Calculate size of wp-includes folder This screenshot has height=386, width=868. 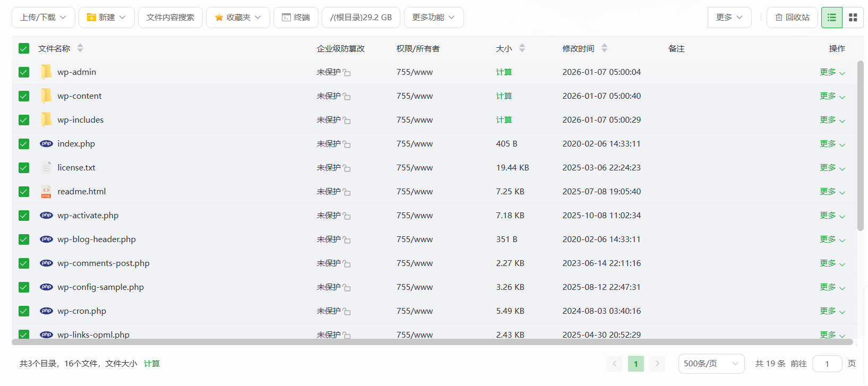[x=503, y=120]
